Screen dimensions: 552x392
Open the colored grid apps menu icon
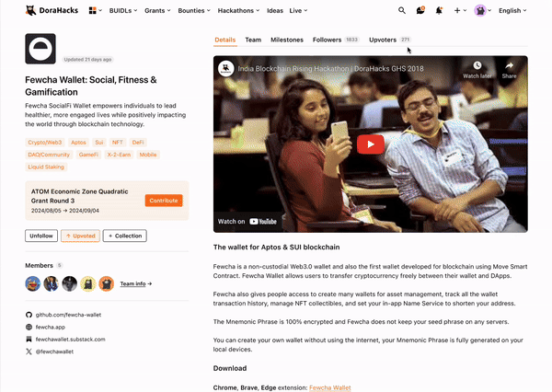pyautogui.click(x=93, y=10)
